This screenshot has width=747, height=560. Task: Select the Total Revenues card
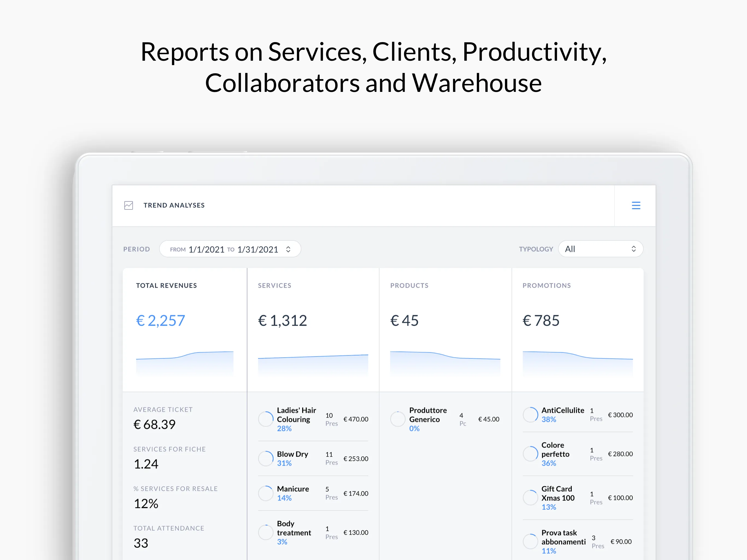[x=185, y=330]
